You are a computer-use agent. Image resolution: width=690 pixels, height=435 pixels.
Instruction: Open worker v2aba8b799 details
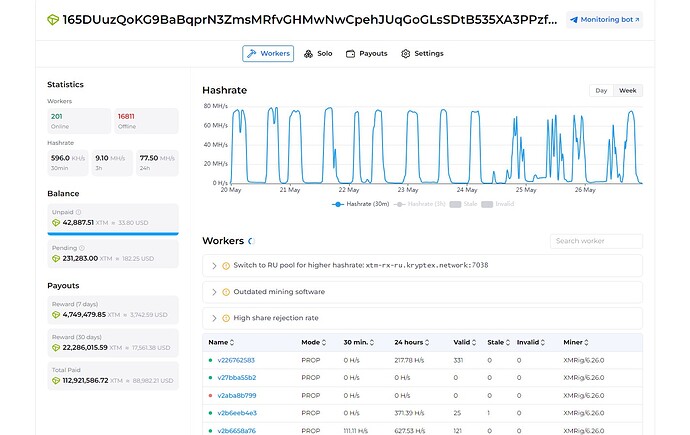coord(237,395)
